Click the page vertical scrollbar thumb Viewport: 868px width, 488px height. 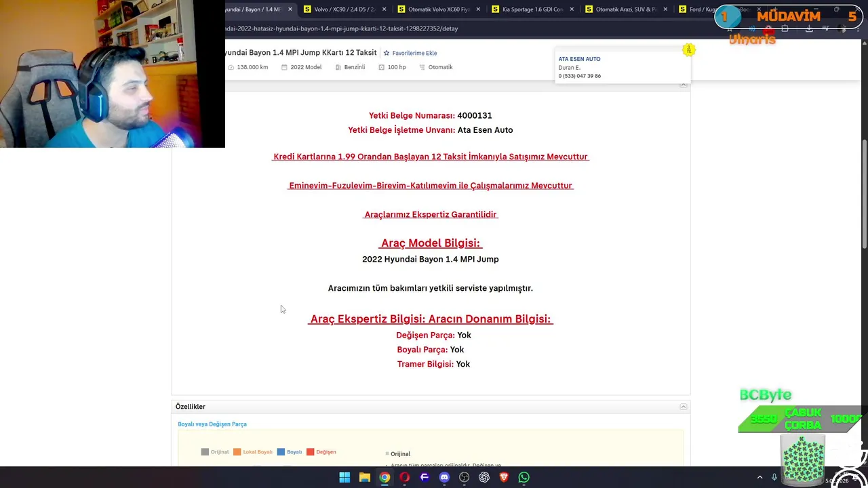click(x=864, y=193)
